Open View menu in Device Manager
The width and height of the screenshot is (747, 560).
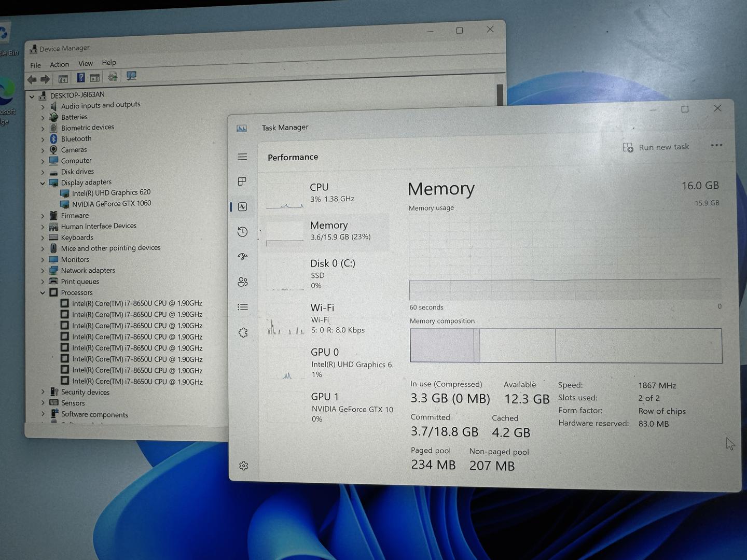point(86,63)
